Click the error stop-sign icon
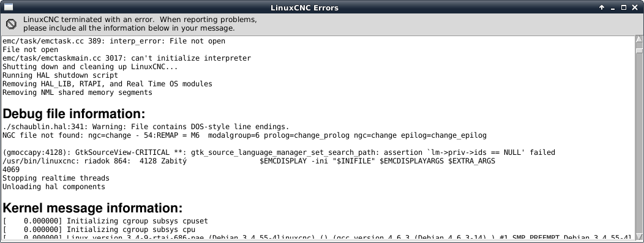 11,24
